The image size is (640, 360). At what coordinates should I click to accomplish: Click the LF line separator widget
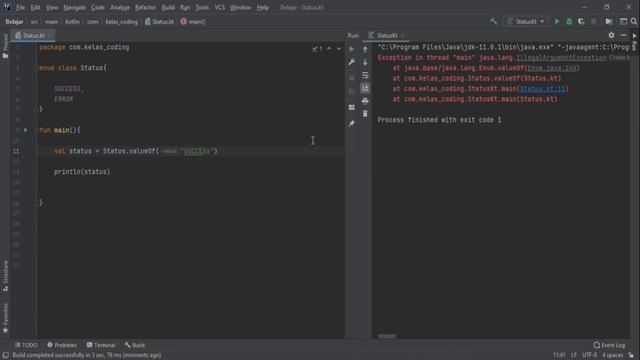point(574,355)
